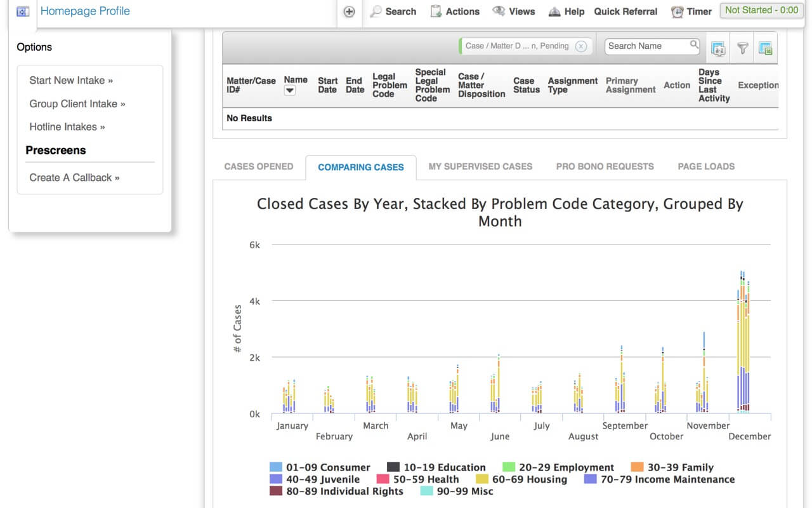Click the app logo icon top-left corner
Viewport: 812px width, 508px height.
click(22, 11)
